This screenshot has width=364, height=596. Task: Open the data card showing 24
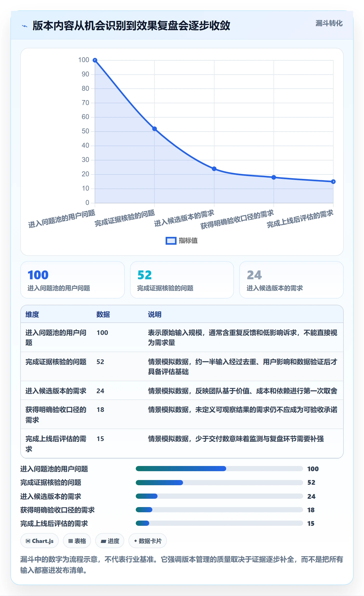click(x=291, y=280)
